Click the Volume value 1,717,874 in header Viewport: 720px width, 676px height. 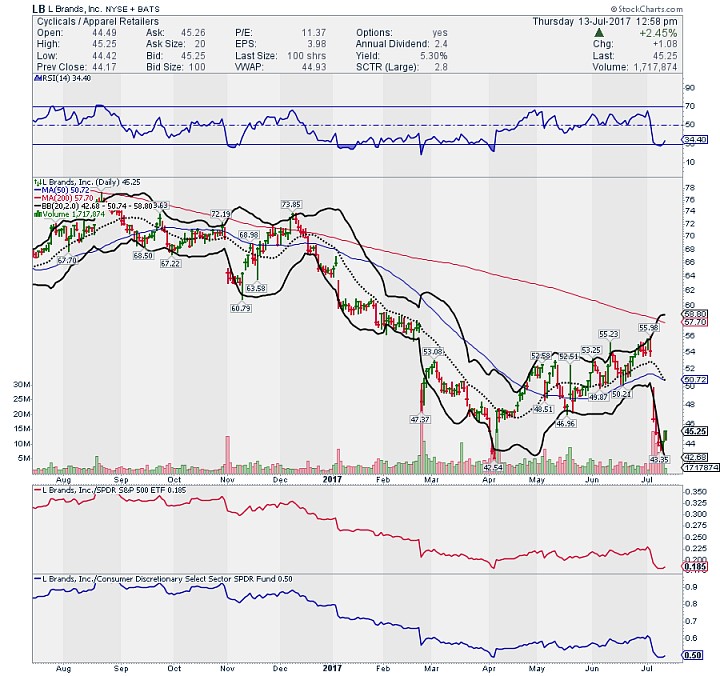[x=655, y=67]
